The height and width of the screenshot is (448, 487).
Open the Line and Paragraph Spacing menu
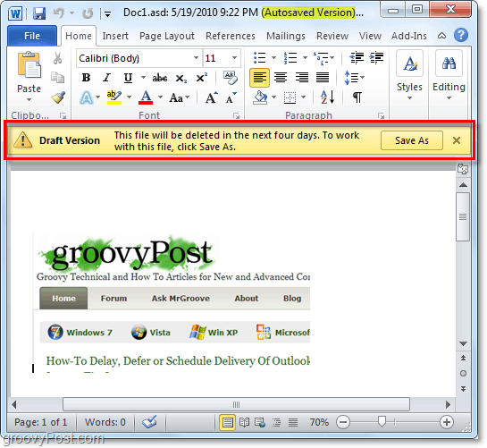[355, 78]
